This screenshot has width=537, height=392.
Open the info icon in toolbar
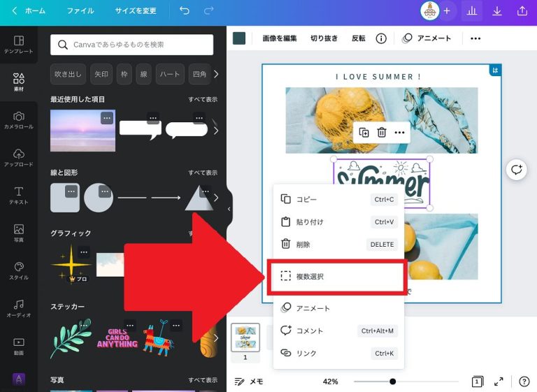381,38
